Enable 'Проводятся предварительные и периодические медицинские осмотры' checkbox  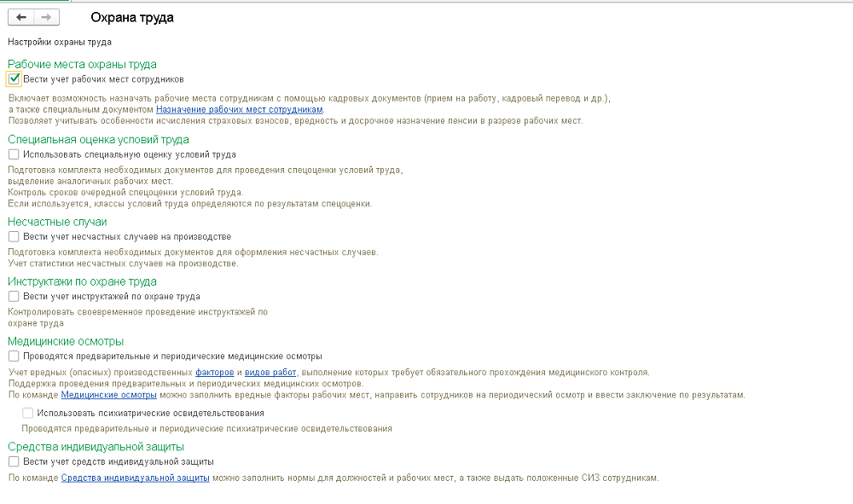tap(14, 356)
